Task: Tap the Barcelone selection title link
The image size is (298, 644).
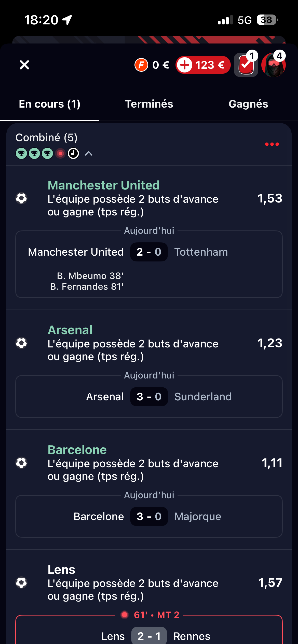Action: click(77, 450)
